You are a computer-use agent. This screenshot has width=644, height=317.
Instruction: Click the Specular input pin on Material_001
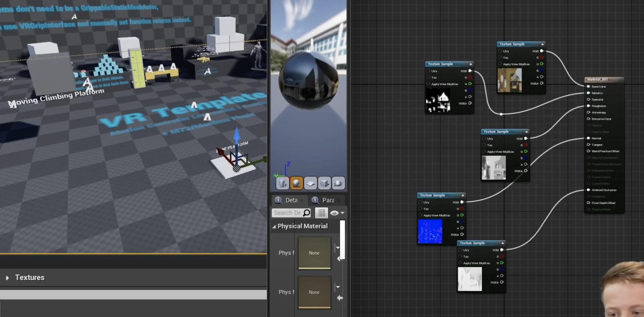[589, 99]
